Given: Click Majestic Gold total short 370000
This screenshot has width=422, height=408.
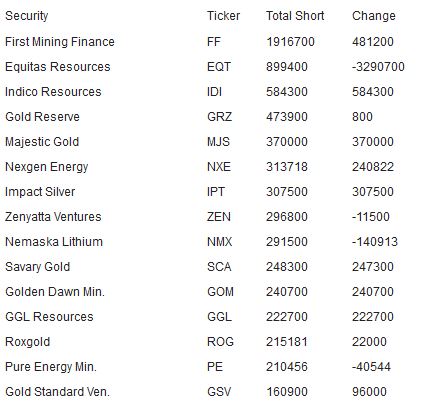Looking at the screenshot, I should pyautogui.click(x=287, y=142).
